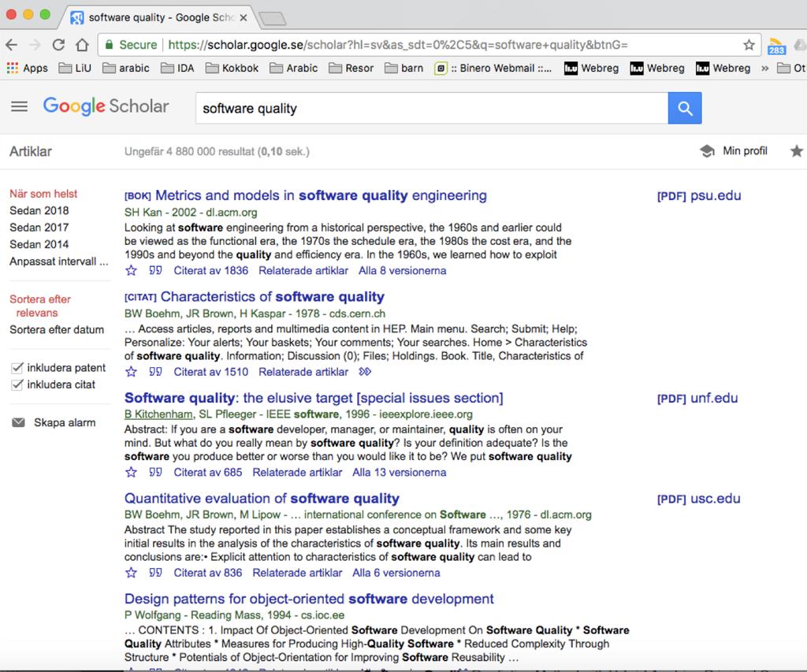Open the PDF link from usc.edu

pyautogui.click(x=698, y=499)
